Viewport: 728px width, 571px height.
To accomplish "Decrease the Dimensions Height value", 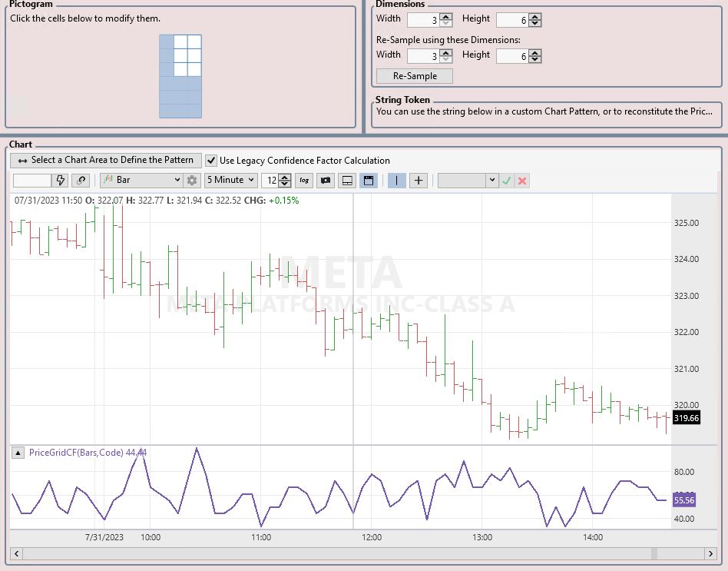I will click(x=534, y=23).
